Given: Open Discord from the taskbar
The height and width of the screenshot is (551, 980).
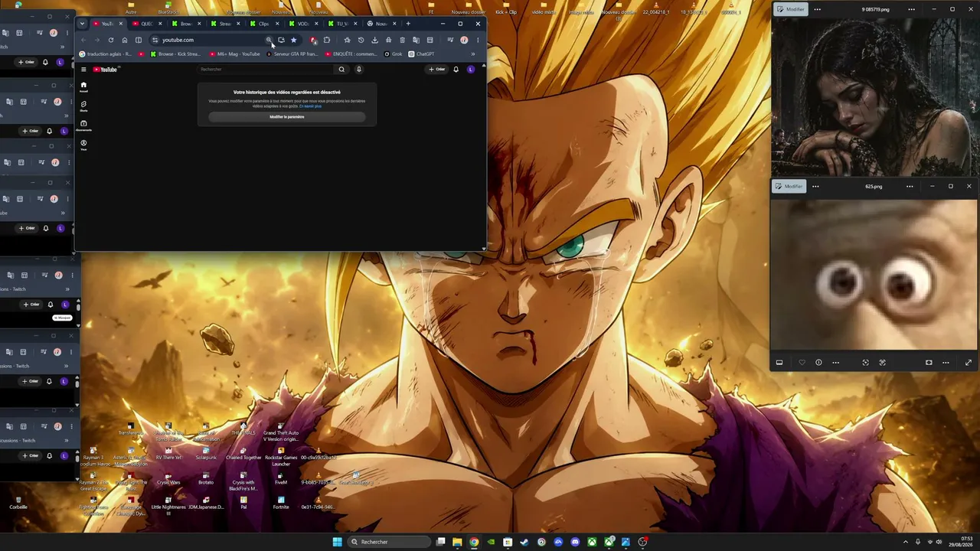Looking at the screenshot, I should pyautogui.click(x=575, y=542).
